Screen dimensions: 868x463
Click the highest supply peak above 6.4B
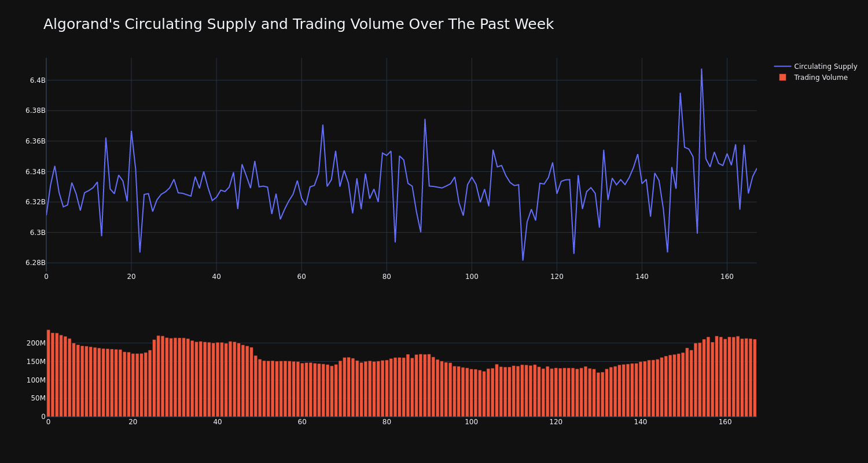701,69
